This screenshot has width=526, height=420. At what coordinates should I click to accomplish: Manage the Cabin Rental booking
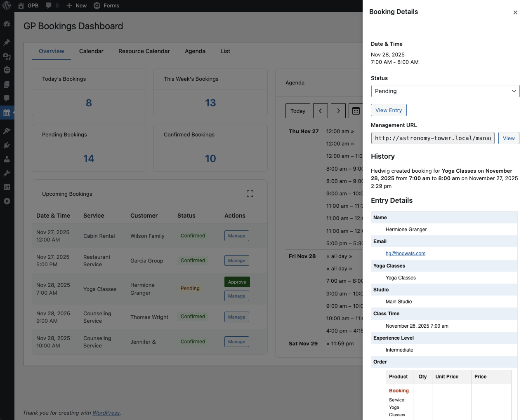click(x=237, y=236)
